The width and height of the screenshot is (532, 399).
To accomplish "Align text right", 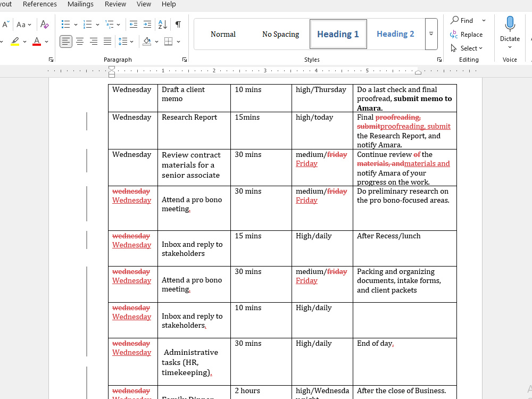I will (x=94, y=41).
